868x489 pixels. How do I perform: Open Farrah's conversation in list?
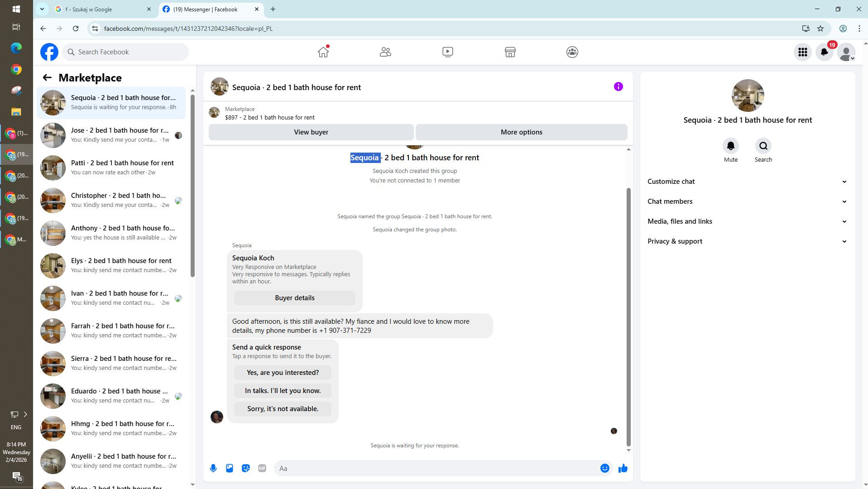[x=111, y=331]
